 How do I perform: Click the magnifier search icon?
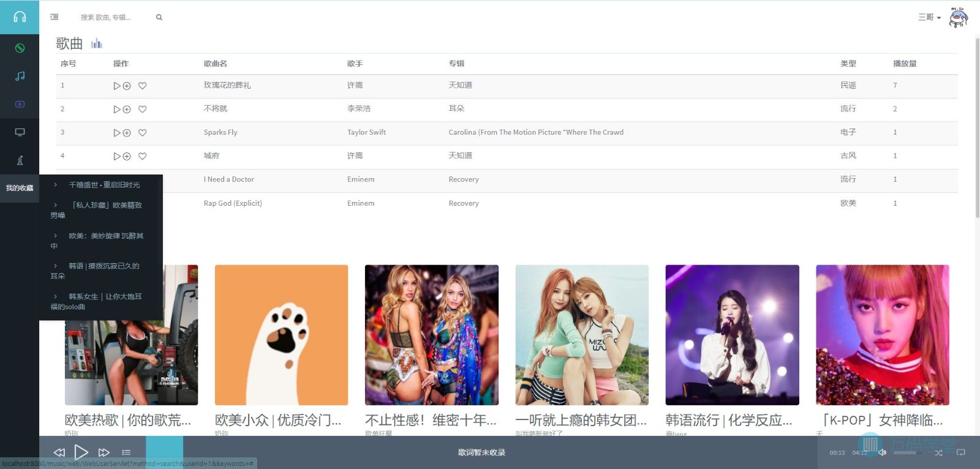(x=159, y=17)
